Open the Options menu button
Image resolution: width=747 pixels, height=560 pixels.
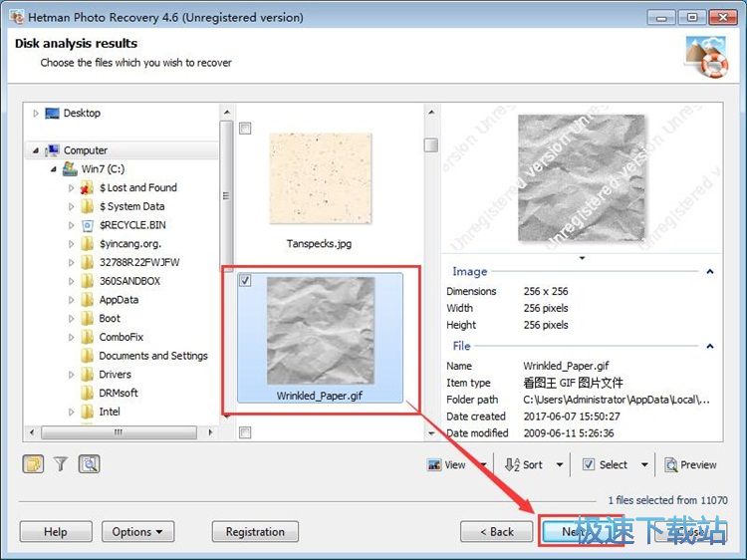point(137,532)
